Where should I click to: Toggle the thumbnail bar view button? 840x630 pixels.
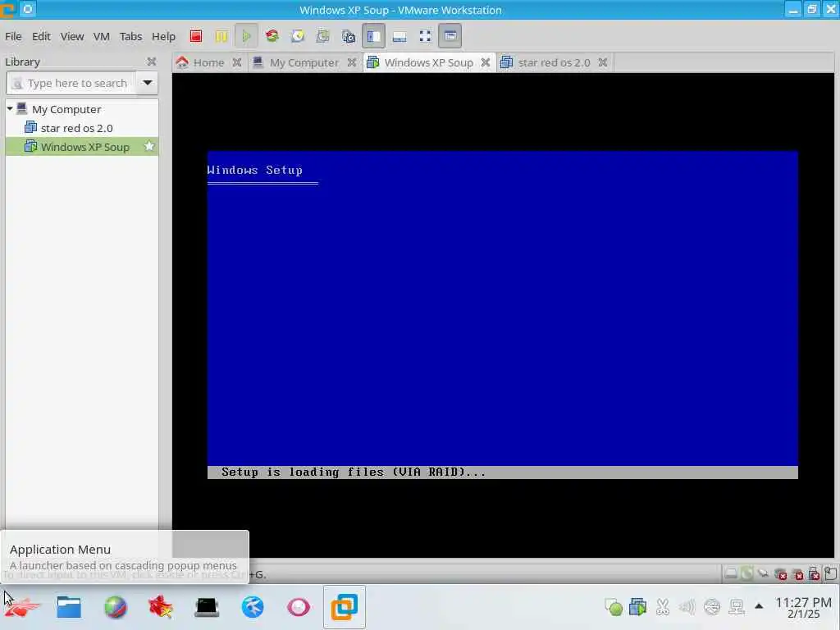(x=399, y=36)
